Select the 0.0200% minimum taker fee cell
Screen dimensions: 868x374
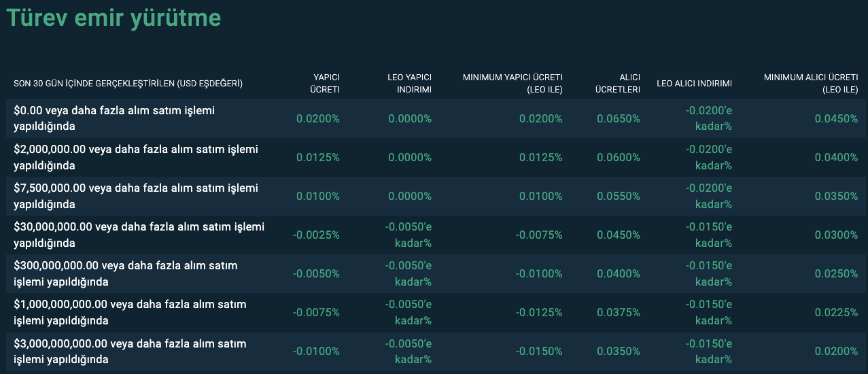point(836,351)
